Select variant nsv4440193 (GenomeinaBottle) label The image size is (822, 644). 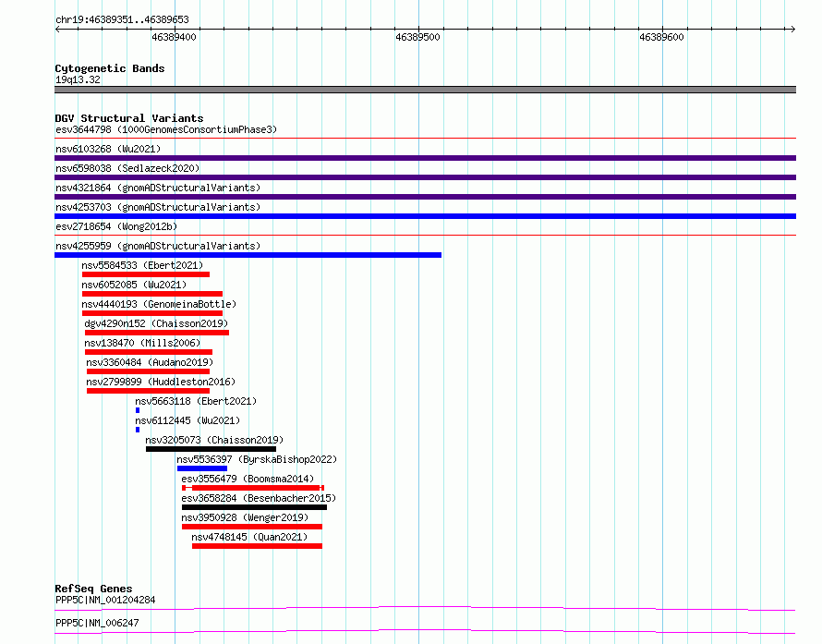click(x=159, y=304)
